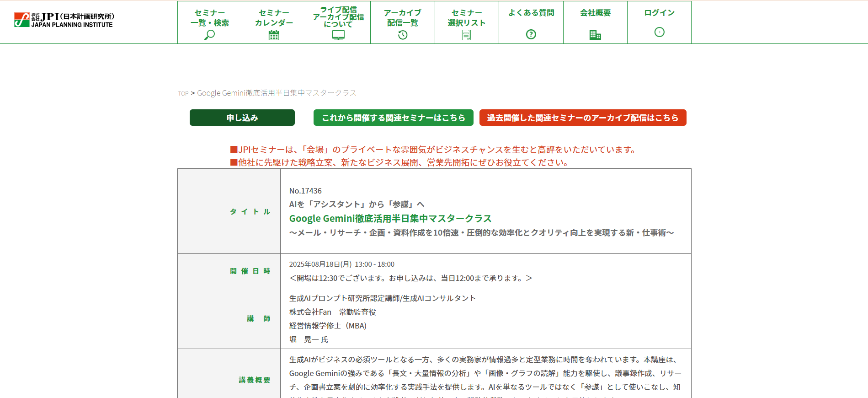The height and width of the screenshot is (398, 868).
Task: Open the セミナー選択リスト menu item
Action: tap(467, 22)
